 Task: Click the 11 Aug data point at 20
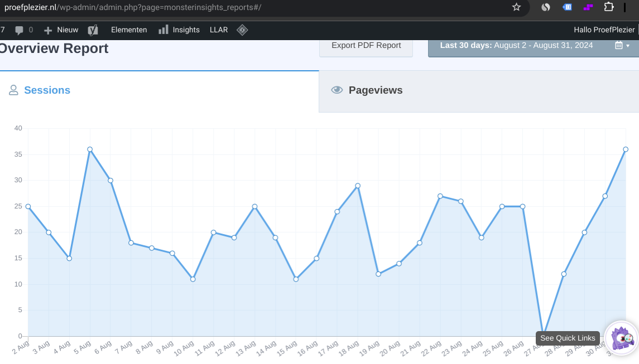[214, 232]
